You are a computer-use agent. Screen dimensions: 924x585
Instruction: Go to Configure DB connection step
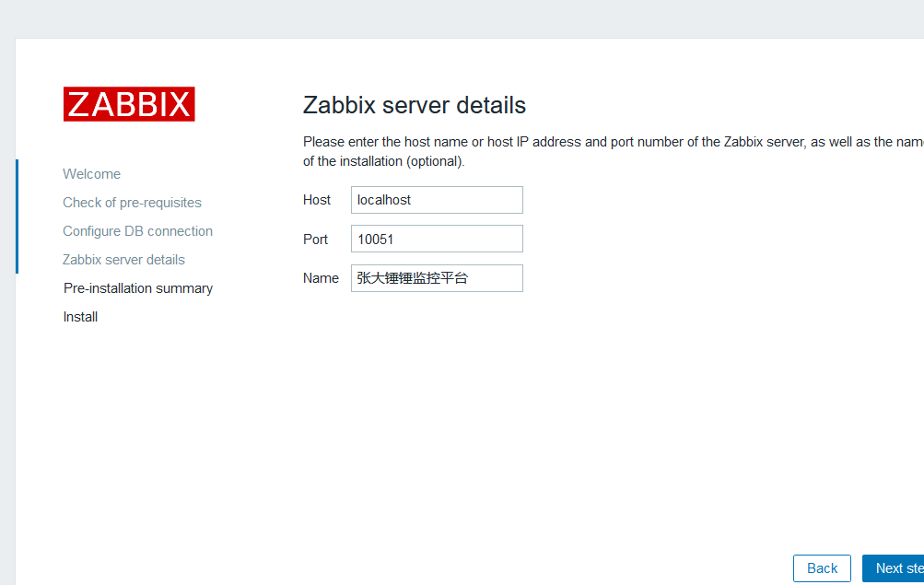(137, 230)
